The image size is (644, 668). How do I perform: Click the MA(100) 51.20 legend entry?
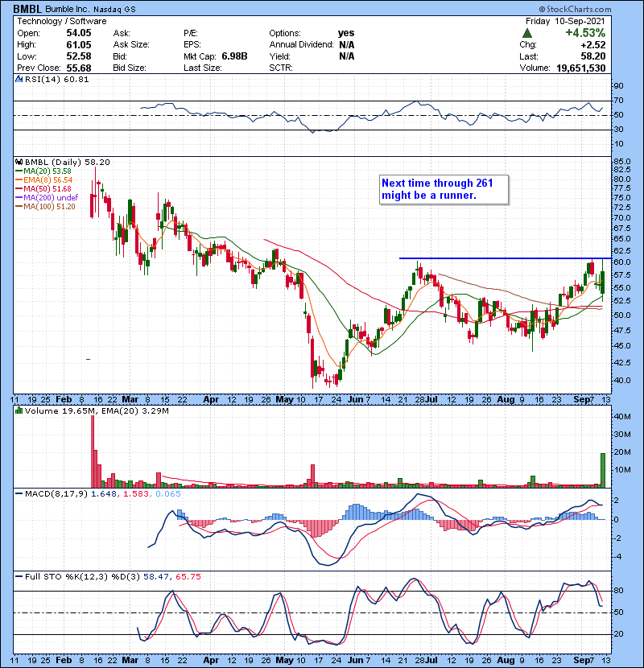[x=45, y=207]
